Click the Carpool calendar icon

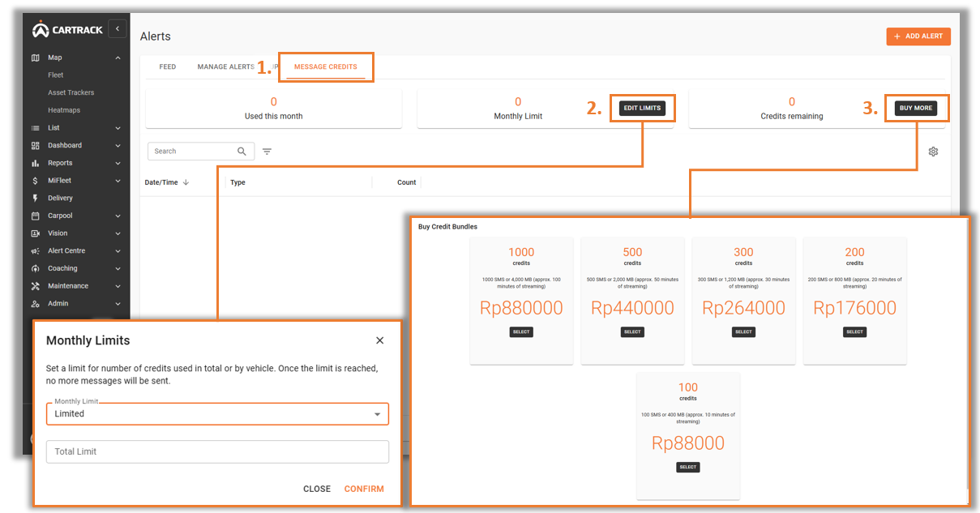point(35,216)
